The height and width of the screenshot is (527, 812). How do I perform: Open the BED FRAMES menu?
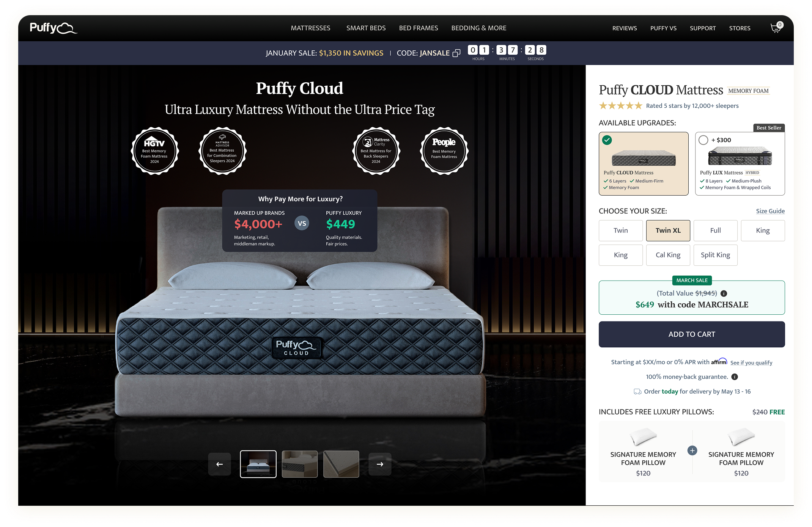[x=419, y=28]
